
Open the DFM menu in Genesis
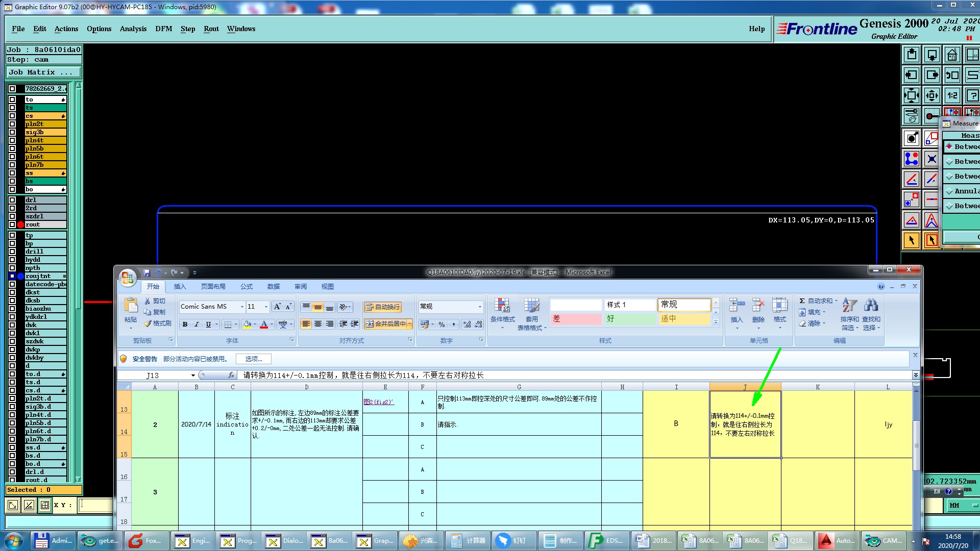[164, 29]
